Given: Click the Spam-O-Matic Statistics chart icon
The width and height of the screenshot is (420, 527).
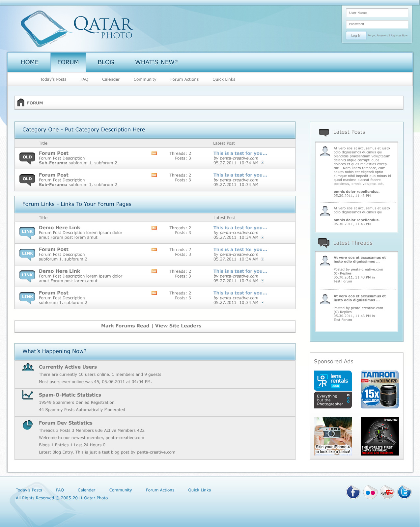Looking at the screenshot, I should tap(28, 395).
